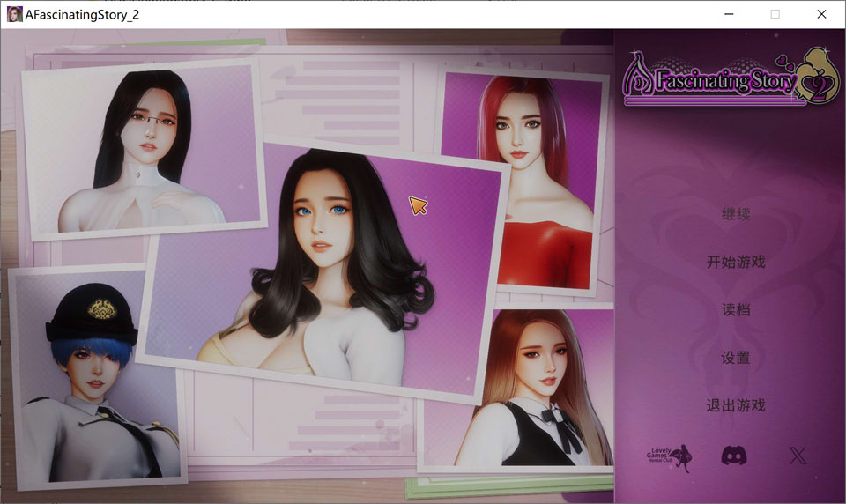Choose 退出游戏 to quit the game
Screen dimensions: 846x504
coord(735,405)
